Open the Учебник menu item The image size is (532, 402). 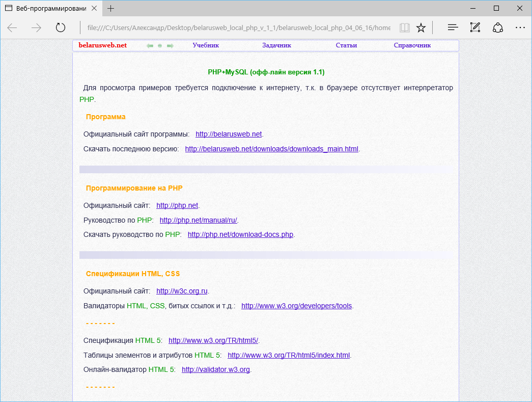click(x=206, y=45)
